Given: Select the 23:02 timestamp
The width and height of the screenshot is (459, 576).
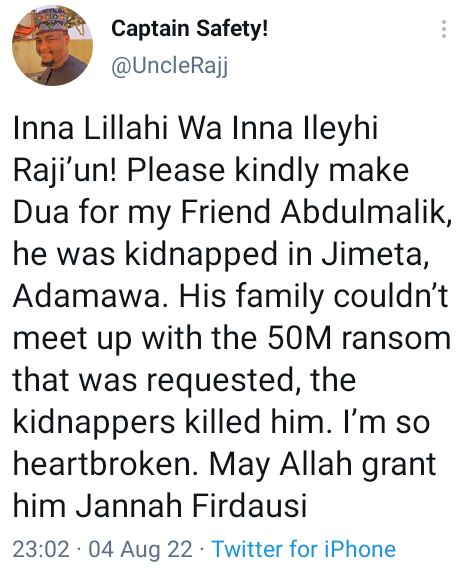Looking at the screenshot, I should coord(41,550).
